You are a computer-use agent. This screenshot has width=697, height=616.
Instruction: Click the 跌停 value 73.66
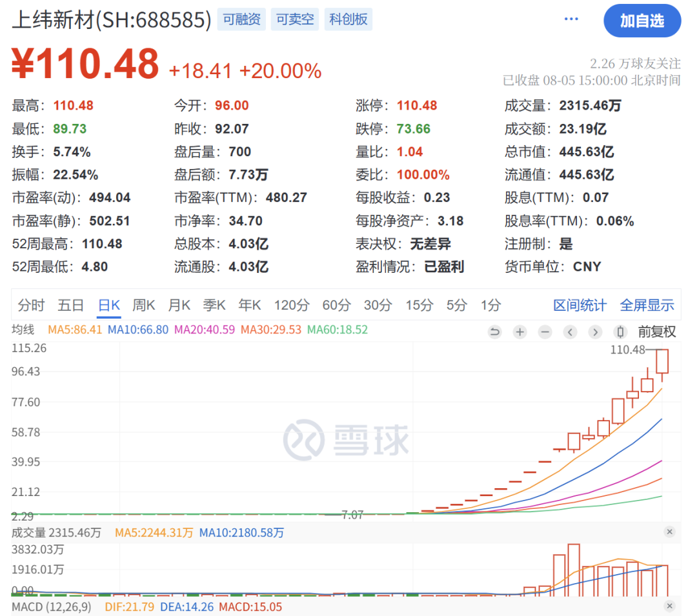(x=414, y=129)
